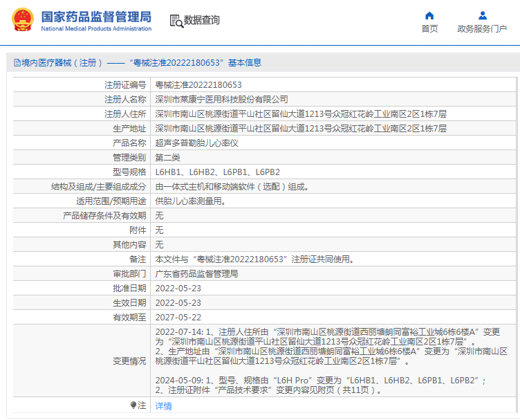The height and width of the screenshot is (420, 520).
Task: Select product name 超声多普勒胎儿心率仪
Action: pos(196,143)
